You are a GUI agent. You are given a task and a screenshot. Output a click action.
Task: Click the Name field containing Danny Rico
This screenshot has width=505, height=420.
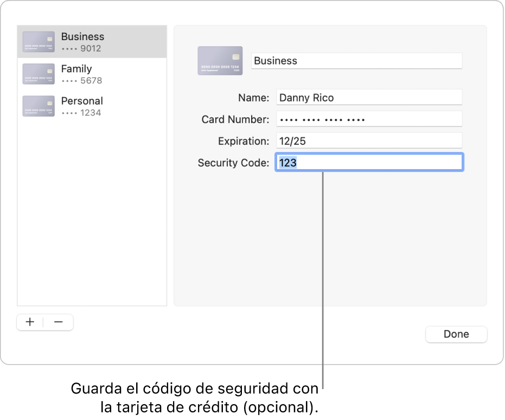coord(369,97)
